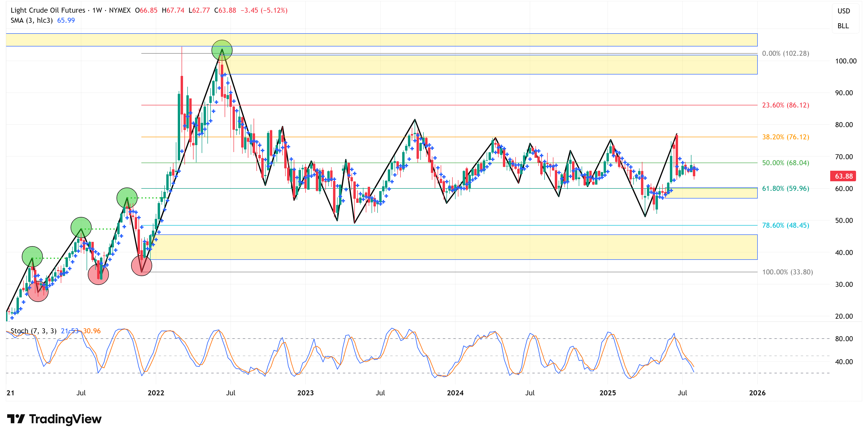Select the Light Crude Oil Futures title
This screenshot has width=868, height=437.
point(48,10)
